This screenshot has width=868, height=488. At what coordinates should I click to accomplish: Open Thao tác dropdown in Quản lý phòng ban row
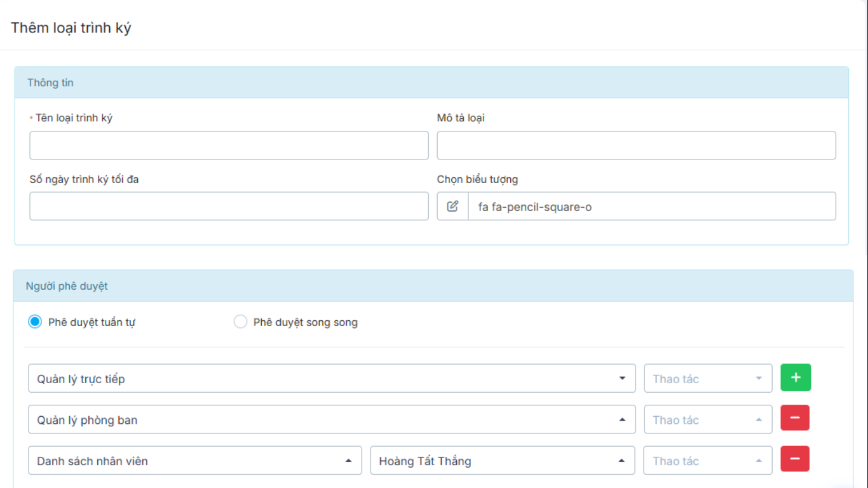click(x=708, y=420)
